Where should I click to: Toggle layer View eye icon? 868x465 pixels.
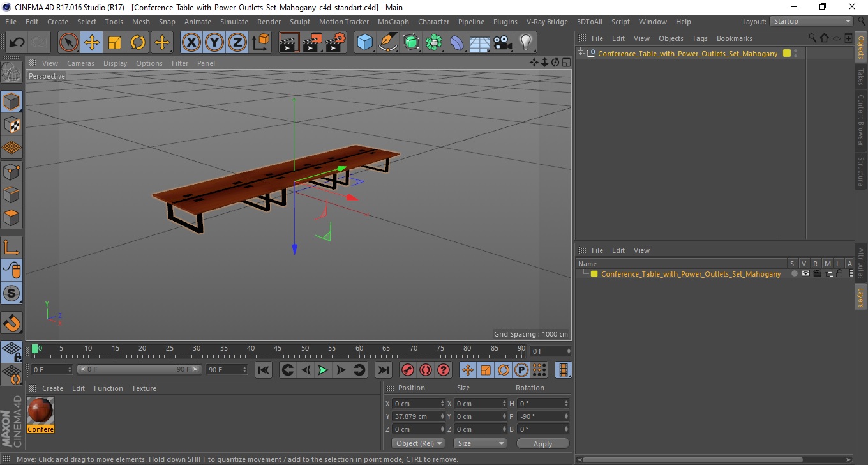(805, 273)
